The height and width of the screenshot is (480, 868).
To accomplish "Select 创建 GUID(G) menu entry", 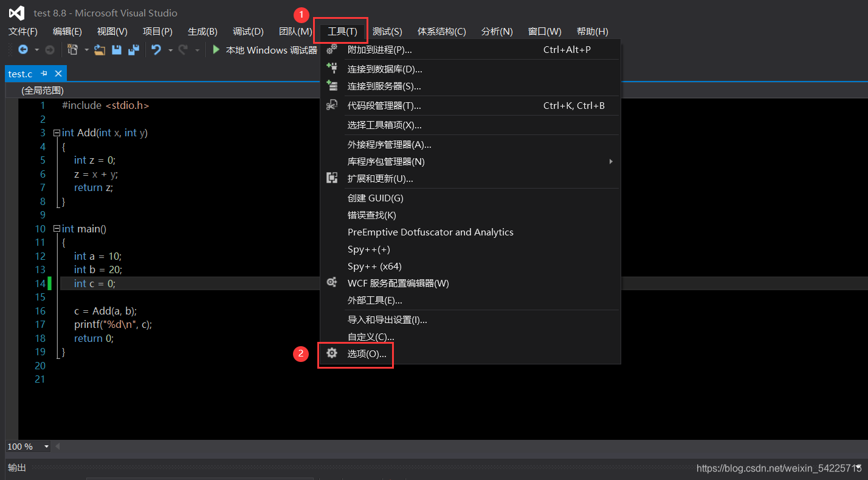I will (470, 198).
